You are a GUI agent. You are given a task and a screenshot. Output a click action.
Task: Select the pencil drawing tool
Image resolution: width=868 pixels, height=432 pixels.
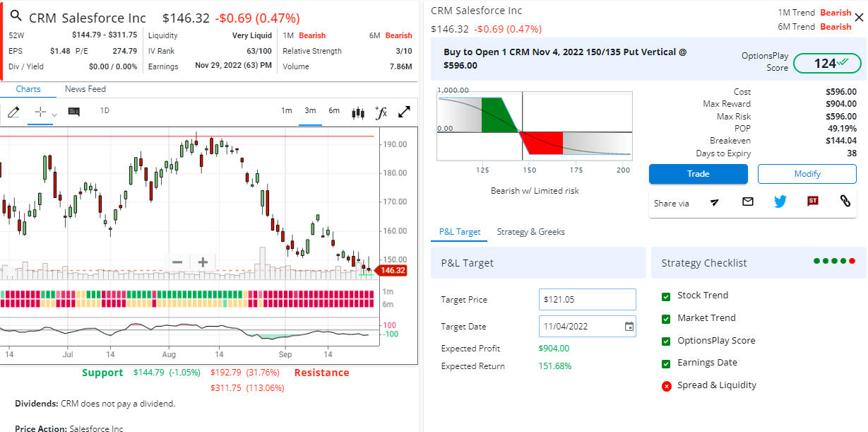13,112
